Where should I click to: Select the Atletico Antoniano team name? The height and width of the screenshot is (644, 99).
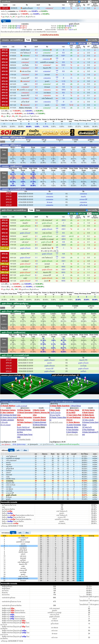pos(25,108)
